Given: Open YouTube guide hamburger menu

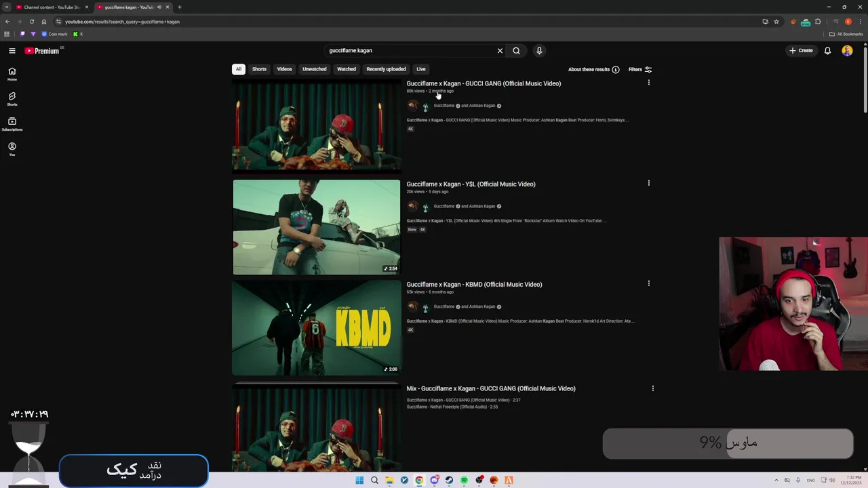Looking at the screenshot, I should (12, 51).
